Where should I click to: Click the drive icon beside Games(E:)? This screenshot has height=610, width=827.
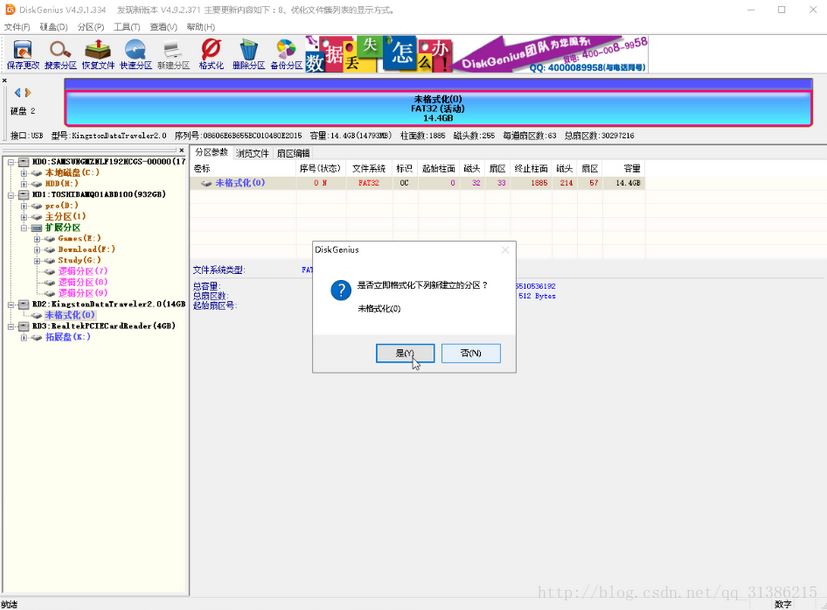tap(50, 239)
